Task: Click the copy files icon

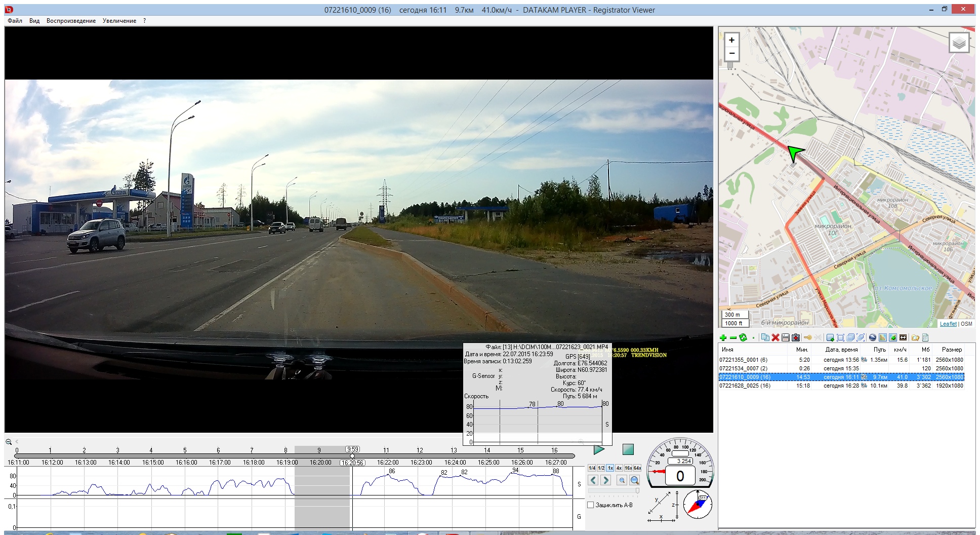Action: pyautogui.click(x=765, y=337)
